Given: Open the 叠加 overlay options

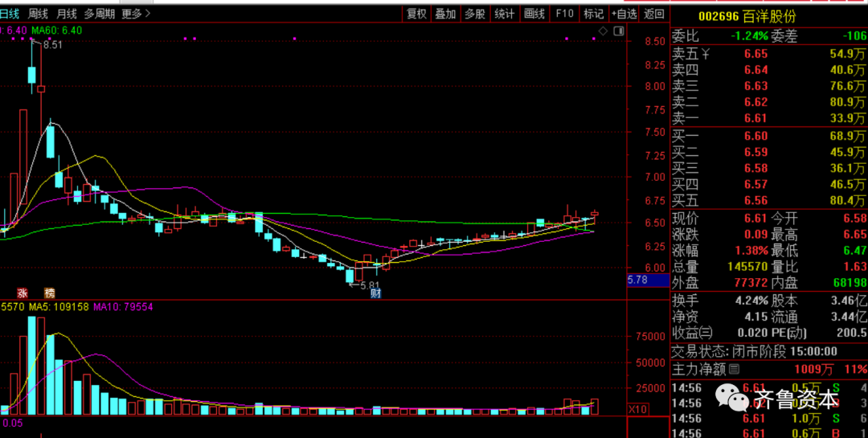Looking at the screenshot, I should click(x=445, y=14).
